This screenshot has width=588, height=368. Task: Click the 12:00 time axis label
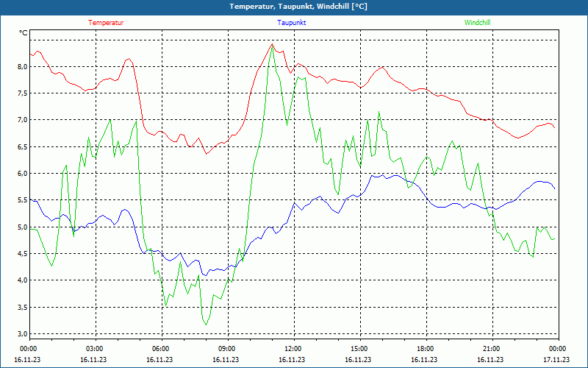[293, 349]
